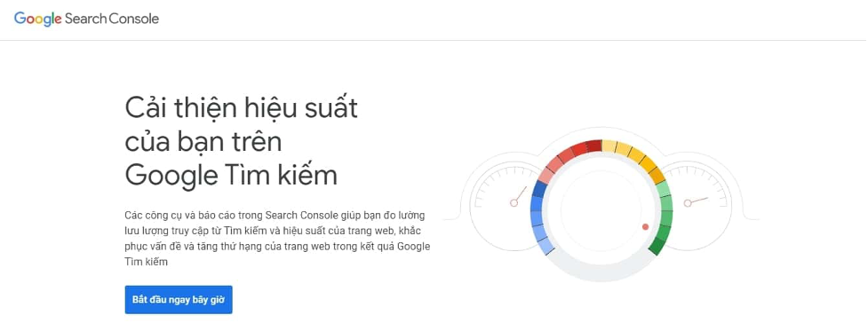Screen dimensions: 868x323
Task: Click the dark green segment at gauge end
Action: (658, 244)
